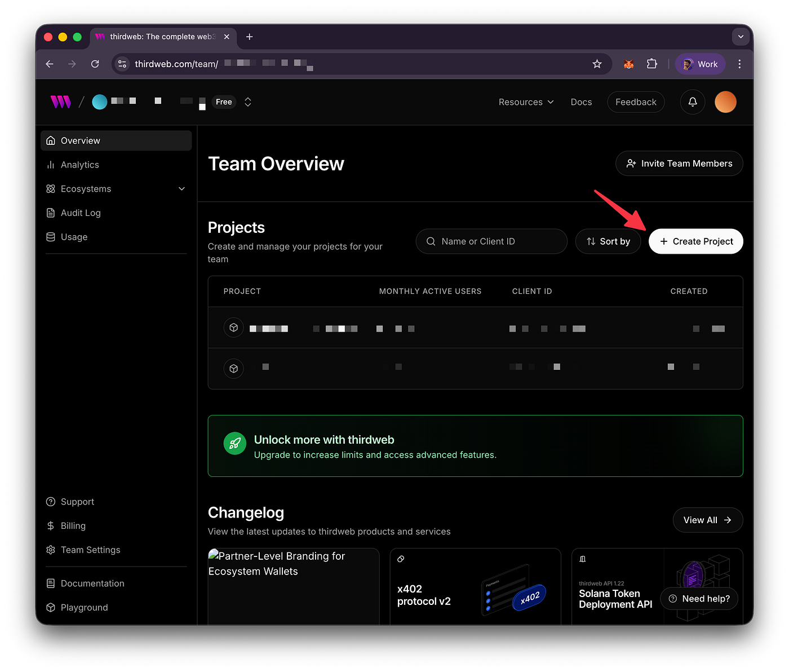Open Usage in the sidebar
This screenshot has height=672, width=789.
pos(116,237)
